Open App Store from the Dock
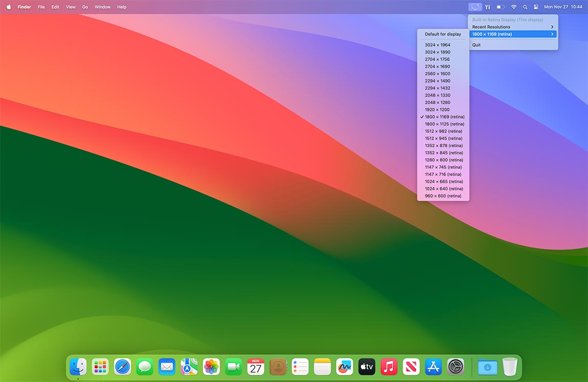This screenshot has height=382, width=588. (x=433, y=367)
